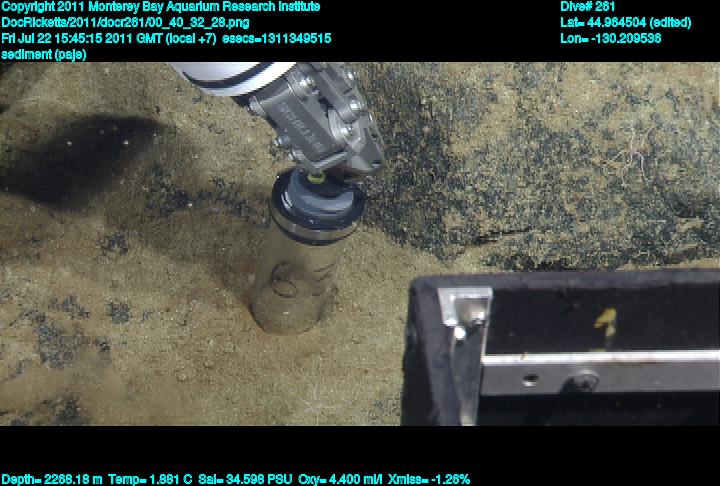Click the 'Lon= -130.209536' text
The width and height of the screenshot is (720, 486).
[x=611, y=38]
